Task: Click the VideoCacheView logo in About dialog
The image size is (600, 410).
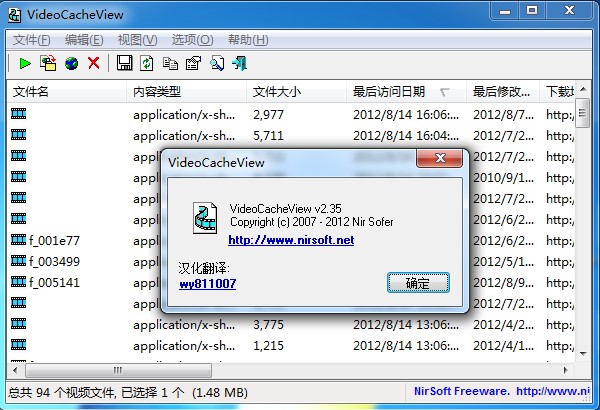Action: 205,218
